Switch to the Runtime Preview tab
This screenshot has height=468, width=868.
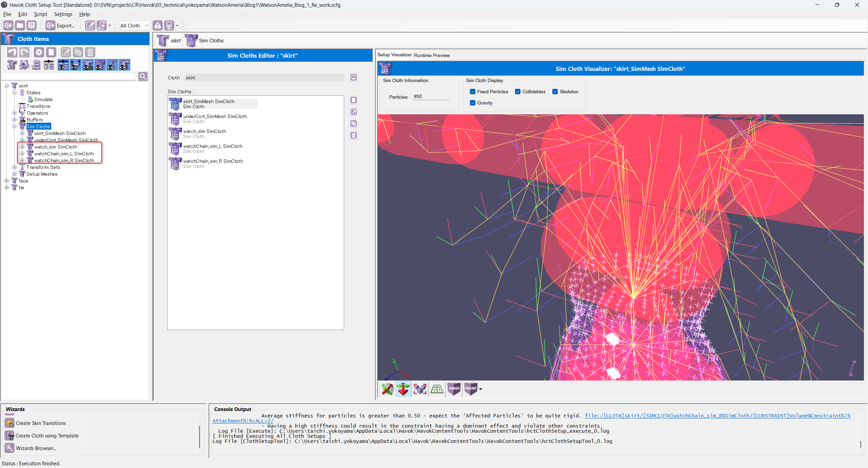point(432,55)
